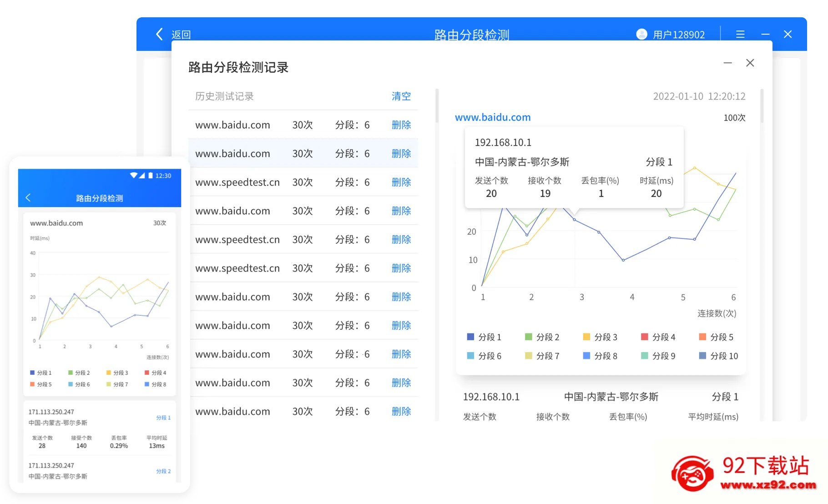The width and height of the screenshot is (828, 504).
Task: Clear history with the 清空 link
Action: click(x=401, y=96)
